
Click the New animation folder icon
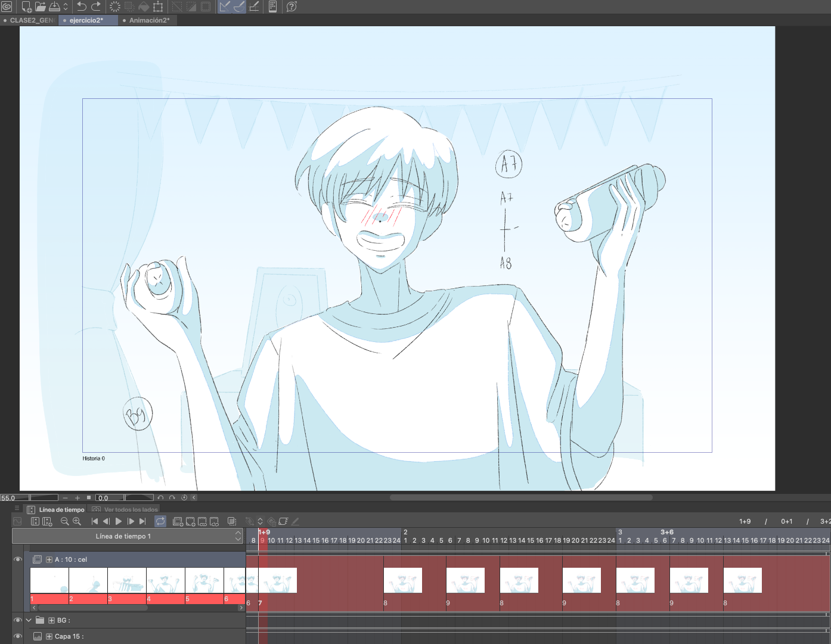coord(178,521)
